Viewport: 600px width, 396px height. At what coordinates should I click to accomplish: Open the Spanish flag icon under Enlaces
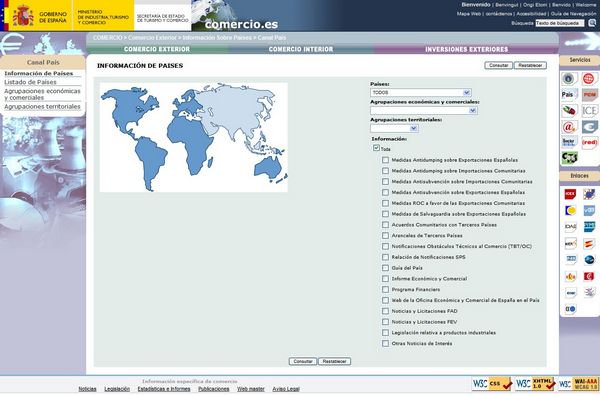589,243
